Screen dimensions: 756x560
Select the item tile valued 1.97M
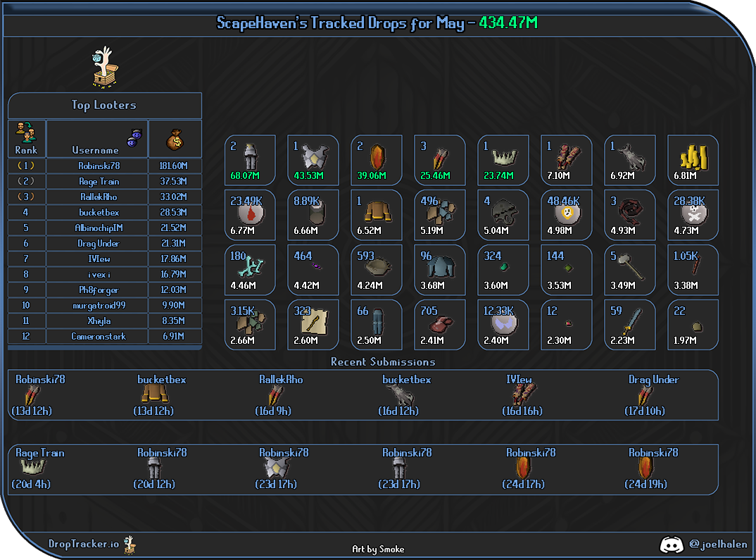(x=693, y=325)
